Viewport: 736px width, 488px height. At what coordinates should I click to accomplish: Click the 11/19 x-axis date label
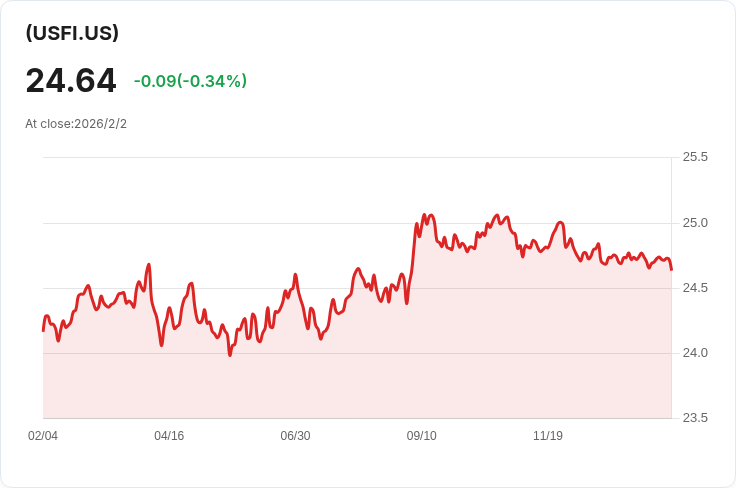coord(548,436)
